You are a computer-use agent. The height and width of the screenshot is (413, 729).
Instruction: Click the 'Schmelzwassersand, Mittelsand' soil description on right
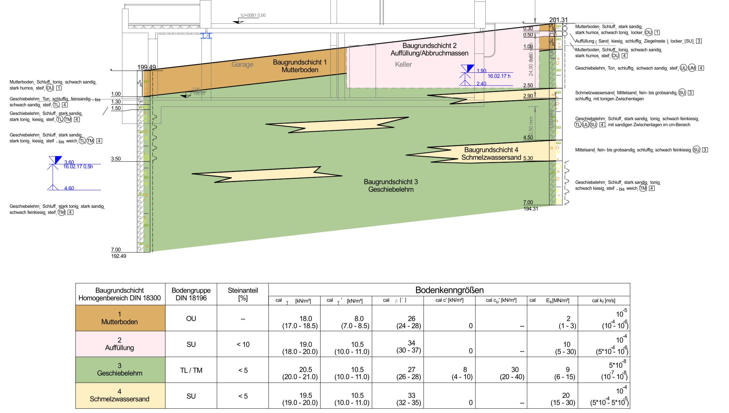click(634, 96)
